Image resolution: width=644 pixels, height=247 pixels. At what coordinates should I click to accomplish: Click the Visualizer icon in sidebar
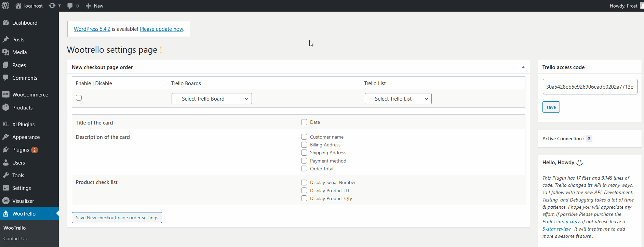[x=6, y=201]
